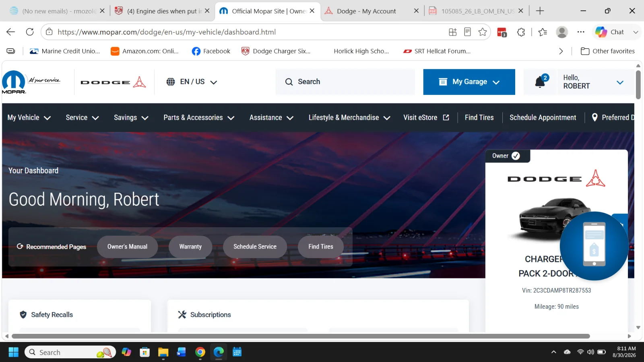Open the Word app in taskbar
644x362 pixels.
182,352
